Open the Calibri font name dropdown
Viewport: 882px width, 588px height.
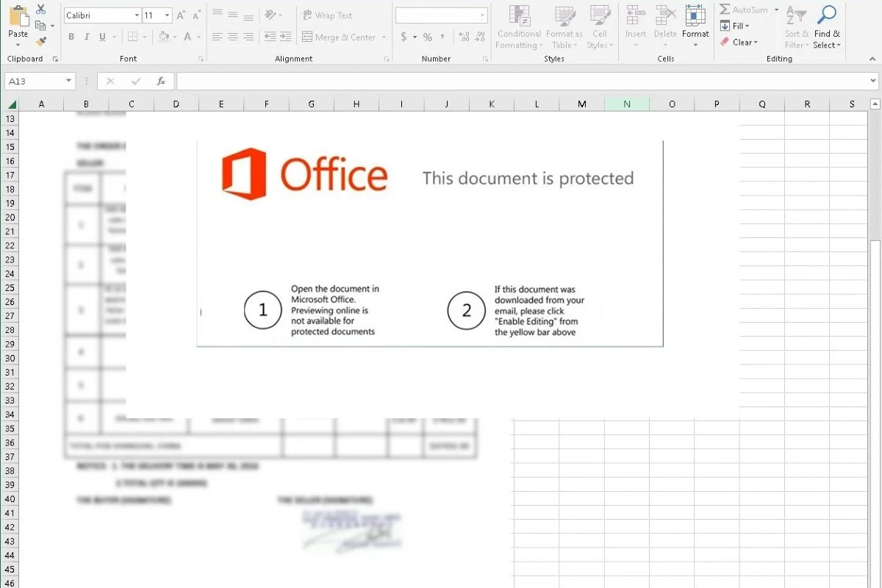137,15
